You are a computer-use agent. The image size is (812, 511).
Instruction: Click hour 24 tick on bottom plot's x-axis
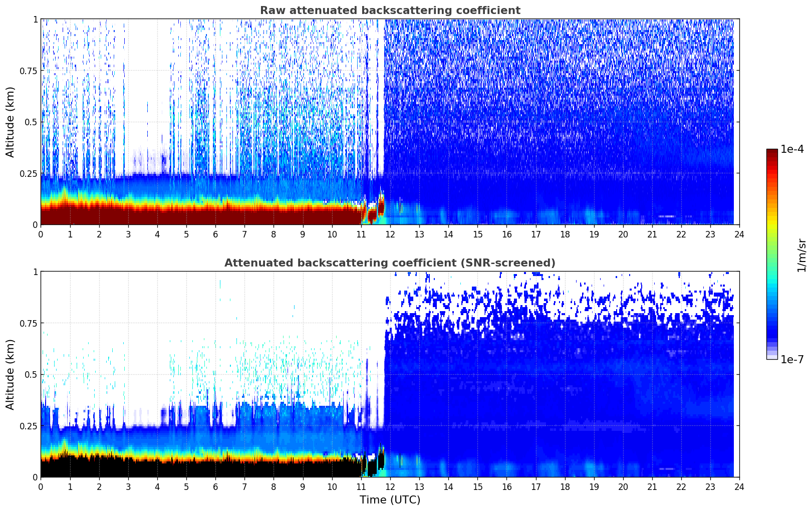(739, 486)
